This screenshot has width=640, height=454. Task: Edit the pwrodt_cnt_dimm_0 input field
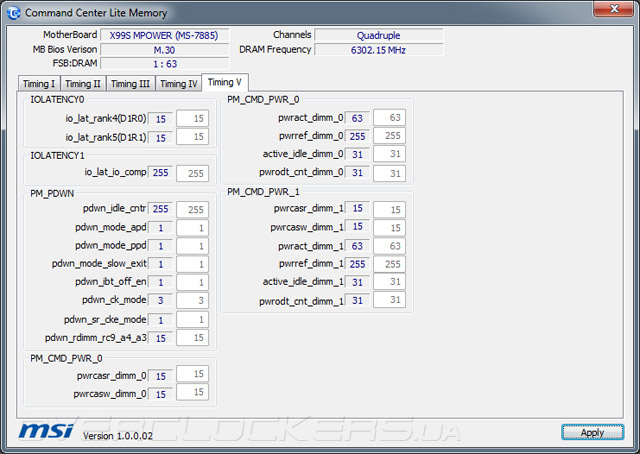(389, 173)
